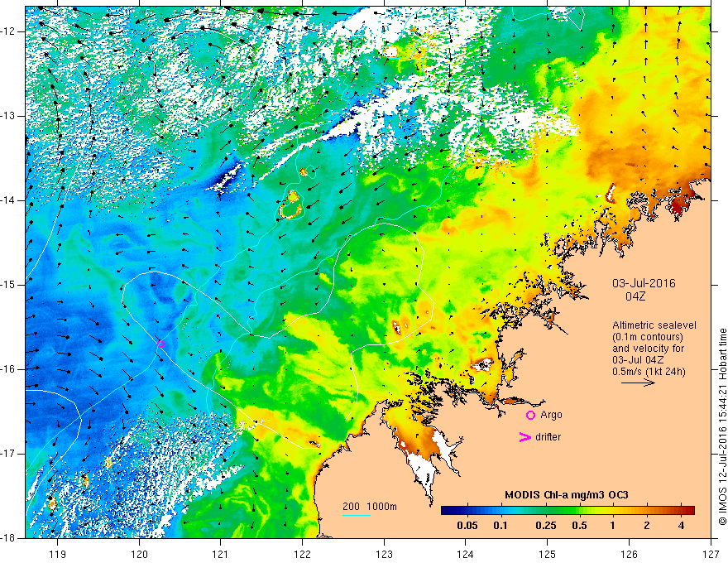Click the '0.25' colorbar tick label
This screenshot has width=728, height=563.
click(546, 526)
